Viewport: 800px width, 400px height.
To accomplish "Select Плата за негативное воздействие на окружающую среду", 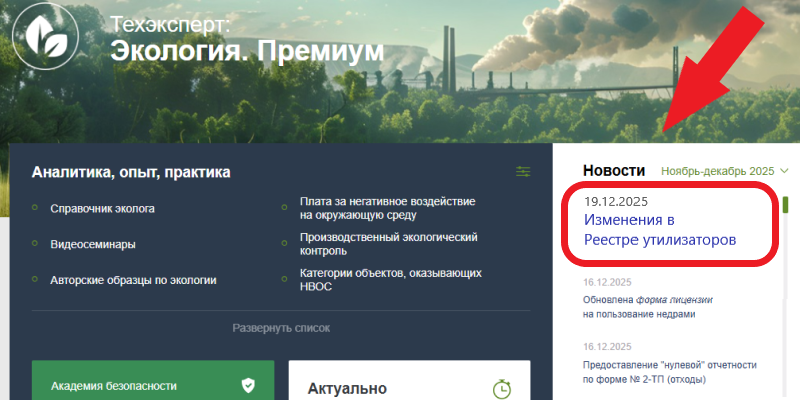I will click(386, 208).
